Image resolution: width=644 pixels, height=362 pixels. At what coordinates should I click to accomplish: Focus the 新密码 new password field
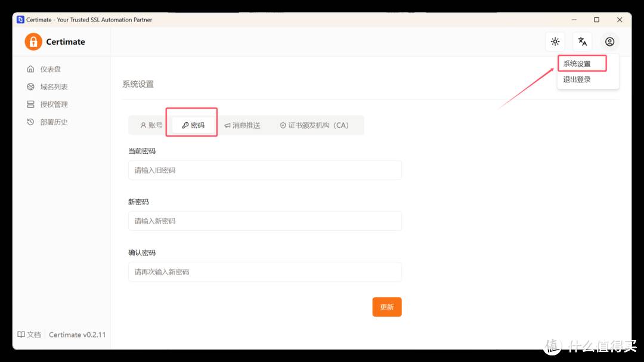coord(265,221)
